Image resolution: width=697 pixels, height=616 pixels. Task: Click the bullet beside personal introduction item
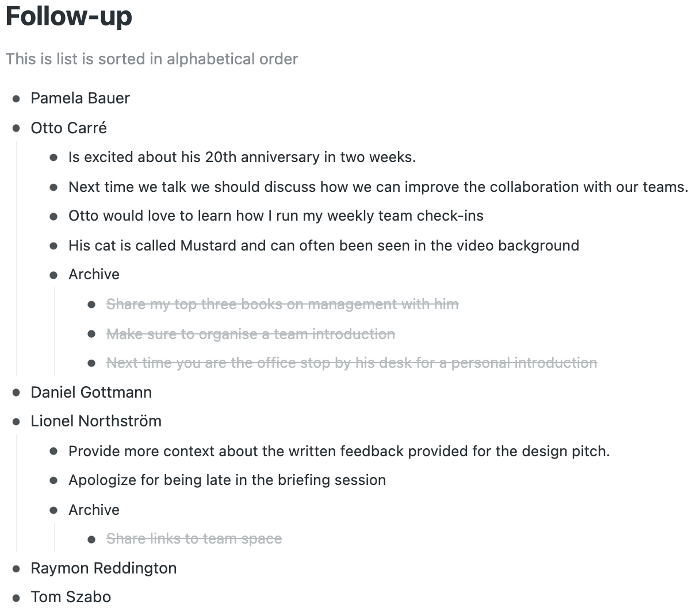point(91,364)
